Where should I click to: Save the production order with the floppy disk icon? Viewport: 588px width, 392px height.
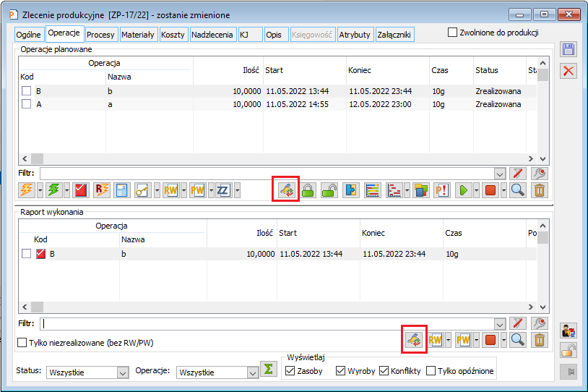pyautogui.click(x=568, y=49)
